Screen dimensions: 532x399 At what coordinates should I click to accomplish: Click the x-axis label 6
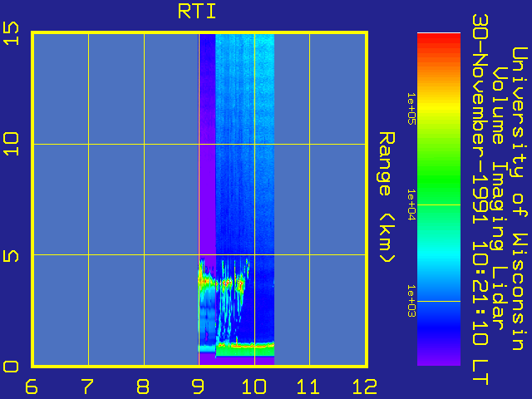click(32, 387)
